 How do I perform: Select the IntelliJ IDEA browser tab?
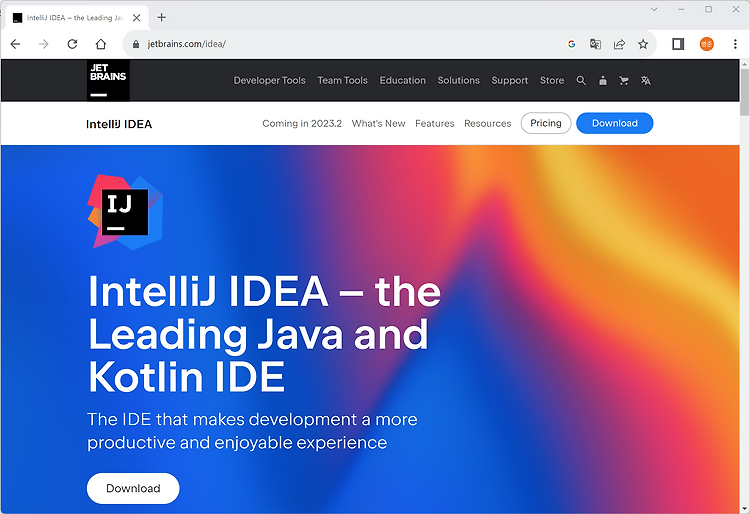(x=75, y=18)
